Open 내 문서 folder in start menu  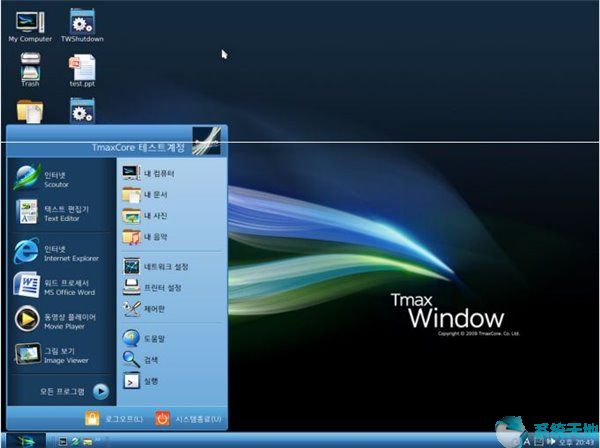coord(145,194)
